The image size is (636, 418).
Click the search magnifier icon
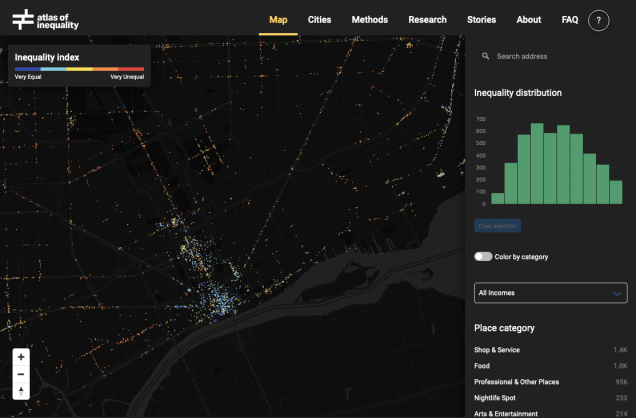[x=486, y=56]
